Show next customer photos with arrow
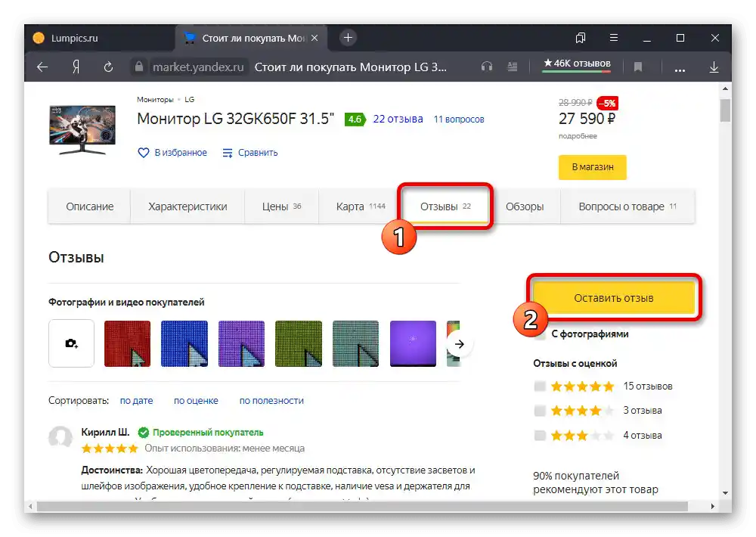This screenshot has width=756, height=537. pyautogui.click(x=460, y=344)
